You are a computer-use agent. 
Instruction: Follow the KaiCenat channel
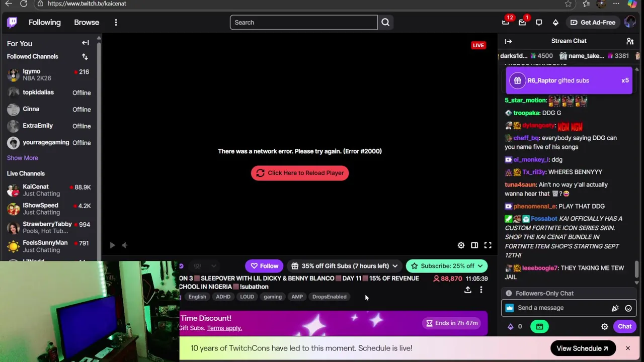point(265,266)
